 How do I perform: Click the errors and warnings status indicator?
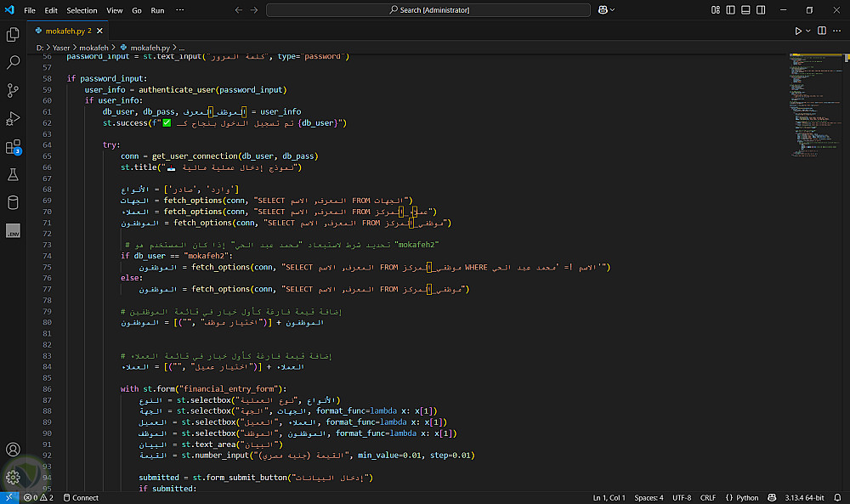pyautogui.click(x=39, y=497)
